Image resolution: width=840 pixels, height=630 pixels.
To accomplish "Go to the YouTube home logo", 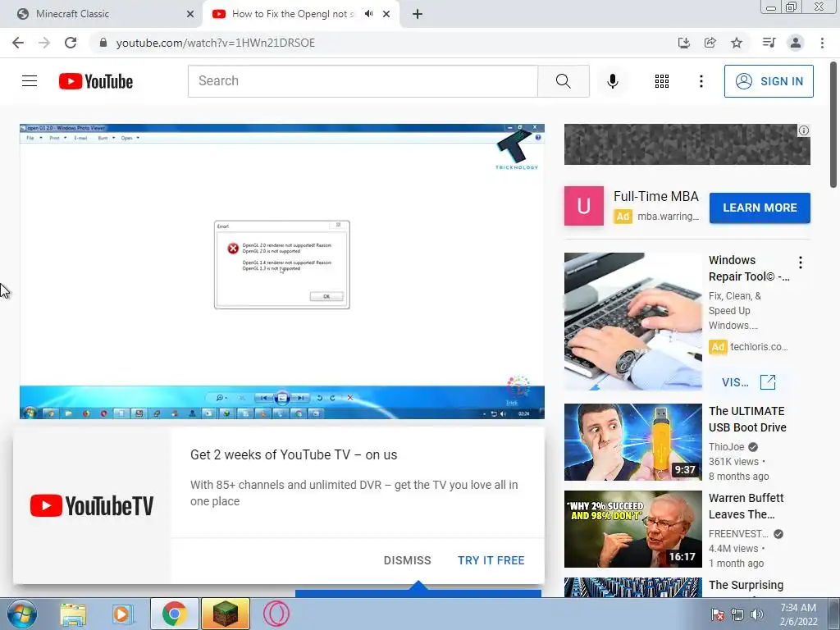I will coord(96,81).
